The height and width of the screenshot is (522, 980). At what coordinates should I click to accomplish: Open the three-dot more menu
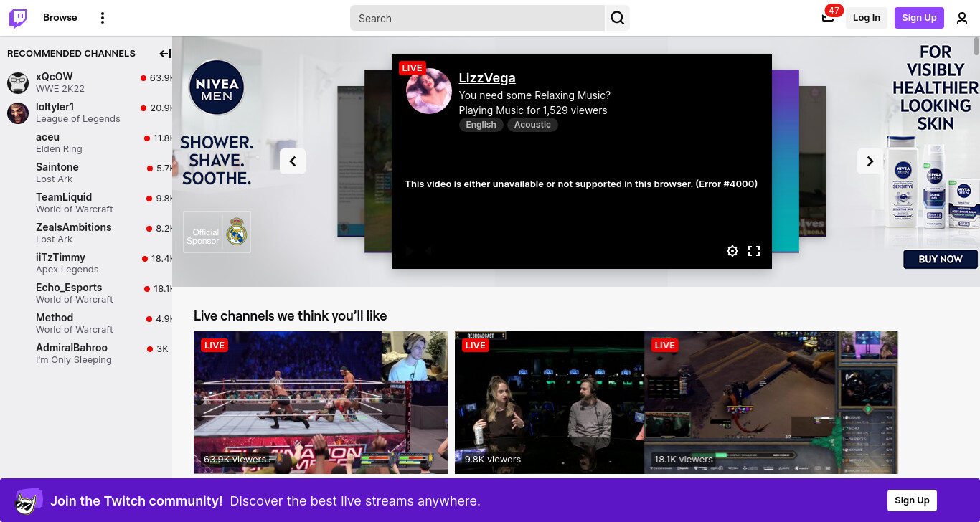tap(103, 18)
